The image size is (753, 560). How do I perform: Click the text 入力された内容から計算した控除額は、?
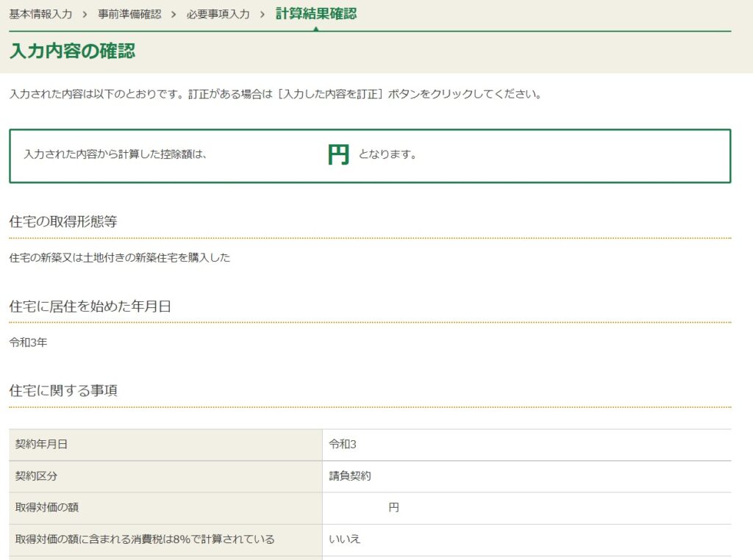click(x=115, y=154)
